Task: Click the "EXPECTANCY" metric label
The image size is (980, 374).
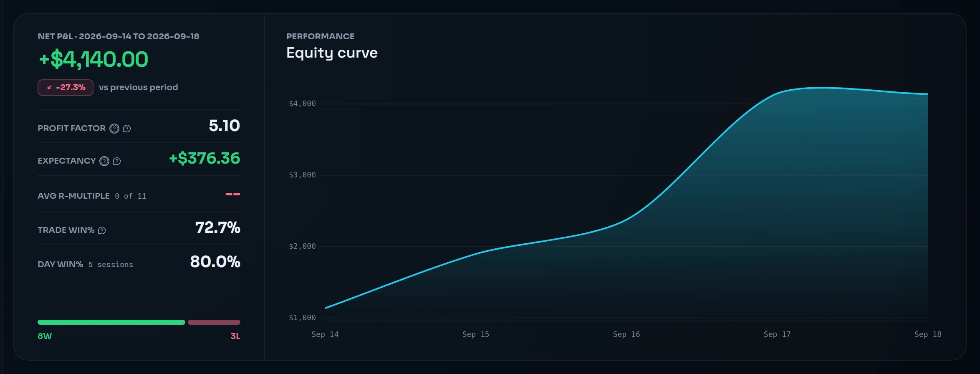Action: [x=67, y=161]
